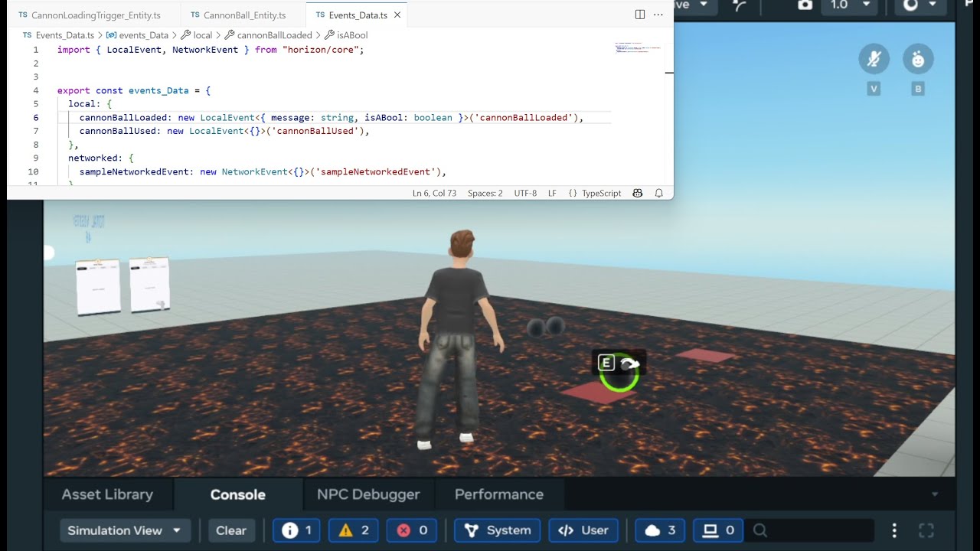Split the code editor right

640,15
